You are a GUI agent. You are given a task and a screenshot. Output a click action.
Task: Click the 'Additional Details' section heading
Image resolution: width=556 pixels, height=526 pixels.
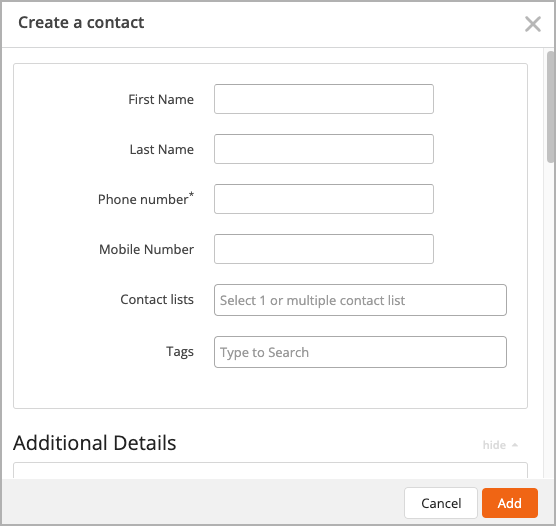(95, 443)
